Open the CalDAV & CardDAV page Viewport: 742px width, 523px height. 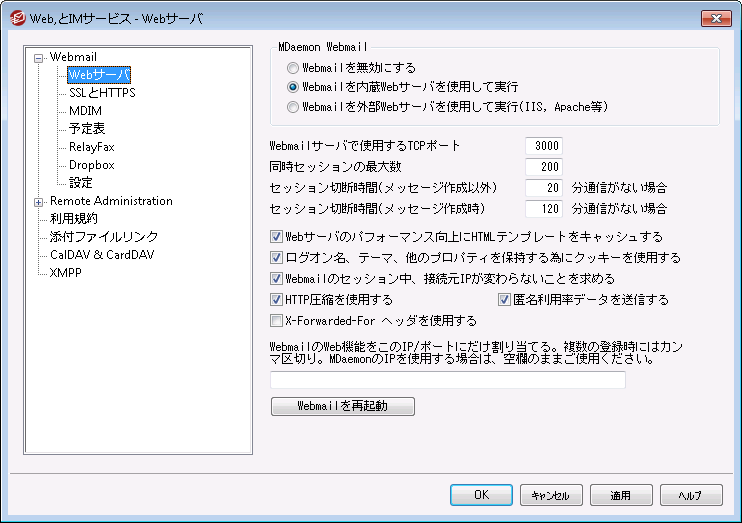pos(104,255)
